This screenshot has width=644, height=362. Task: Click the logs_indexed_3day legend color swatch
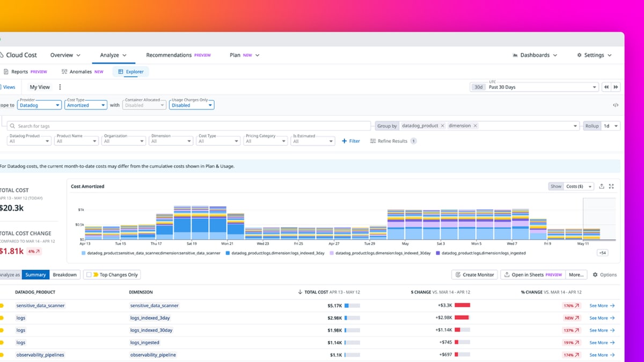tap(228, 253)
